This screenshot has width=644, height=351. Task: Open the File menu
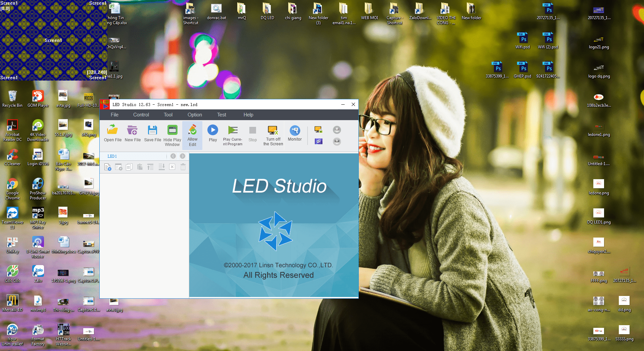click(x=114, y=115)
